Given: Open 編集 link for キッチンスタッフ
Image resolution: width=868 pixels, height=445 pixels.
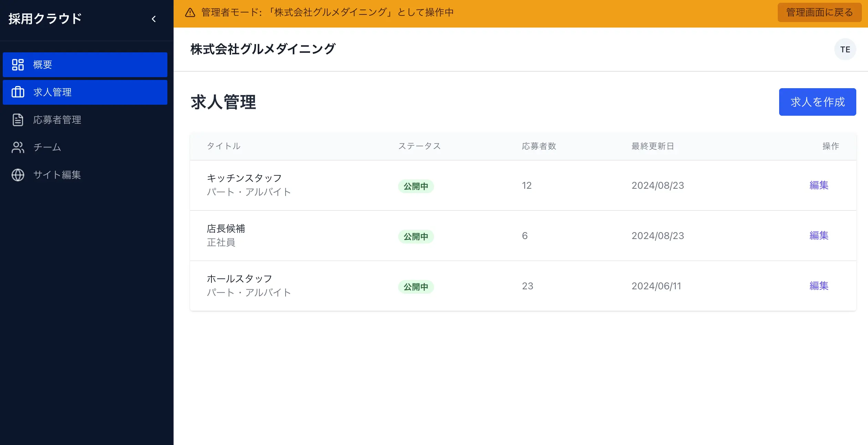Looking at the screenshot, I should click(x=819, y=185).
